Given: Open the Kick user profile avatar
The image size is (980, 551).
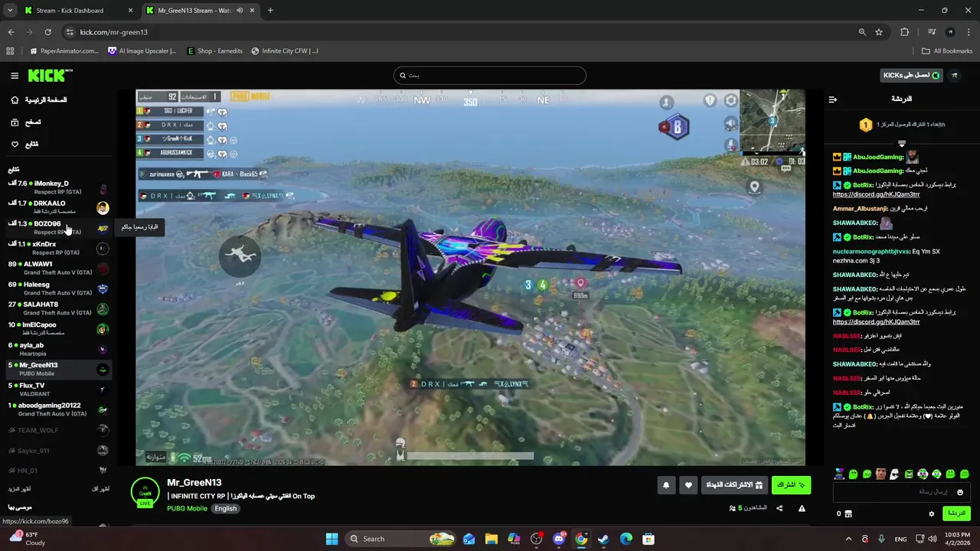Looking at the screenshot, I should (x=955, y=76).
